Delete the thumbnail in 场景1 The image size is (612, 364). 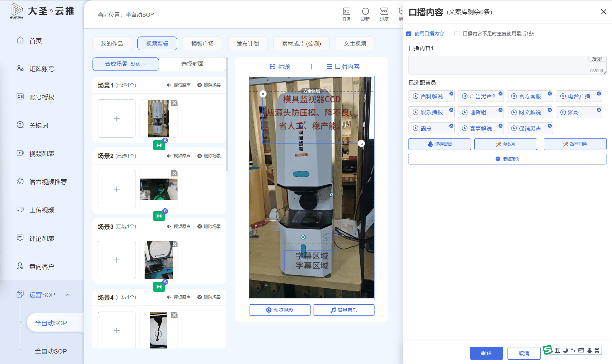[174, 103]
